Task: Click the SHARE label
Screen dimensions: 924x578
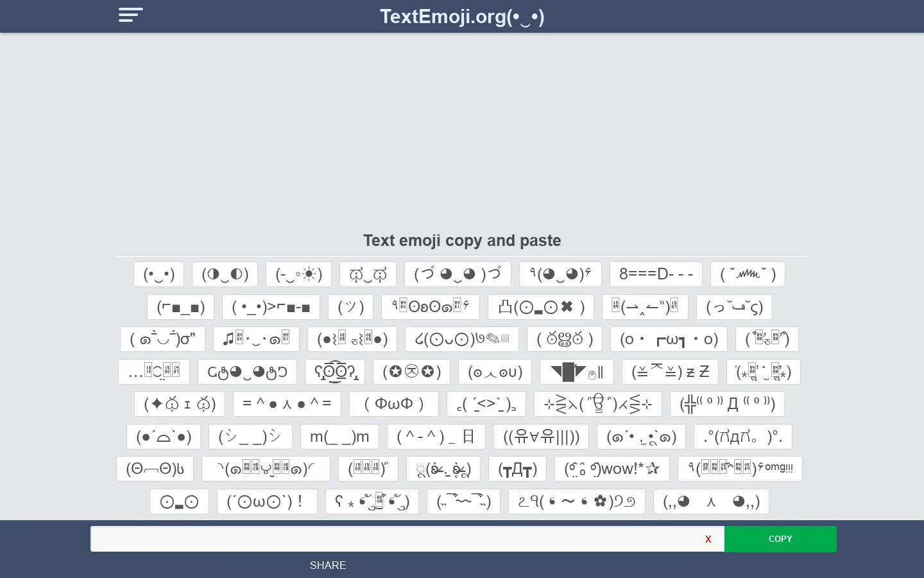Action: pyautogui.click(x=328, y=565)
